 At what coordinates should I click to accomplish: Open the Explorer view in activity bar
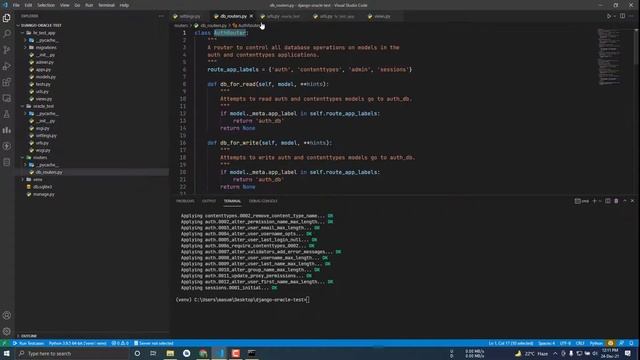(7, 18)
